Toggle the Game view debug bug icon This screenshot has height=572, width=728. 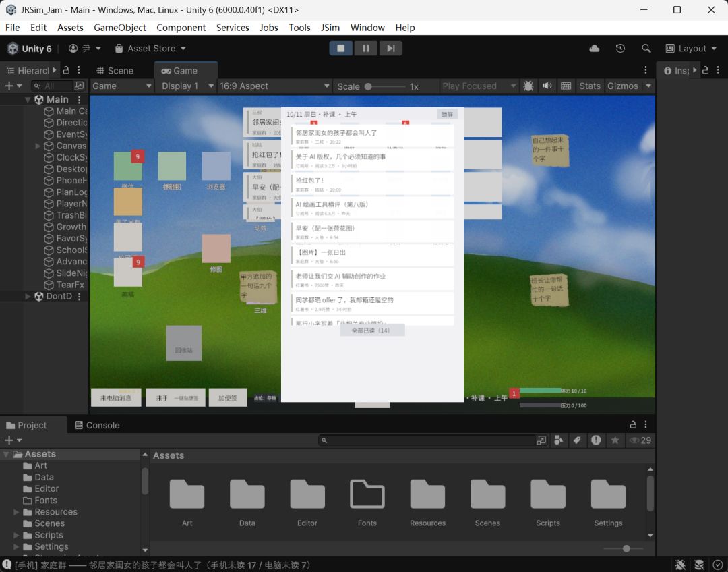pos(528,86)
